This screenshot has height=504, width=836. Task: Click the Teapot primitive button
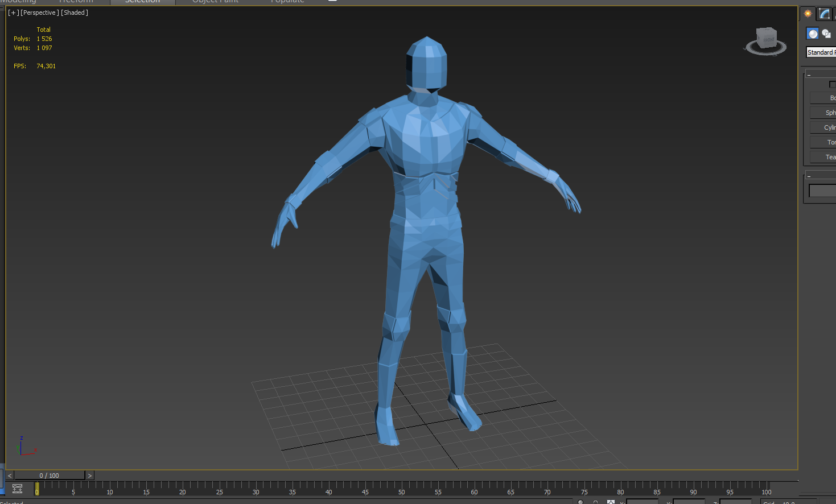coord(823,157)
